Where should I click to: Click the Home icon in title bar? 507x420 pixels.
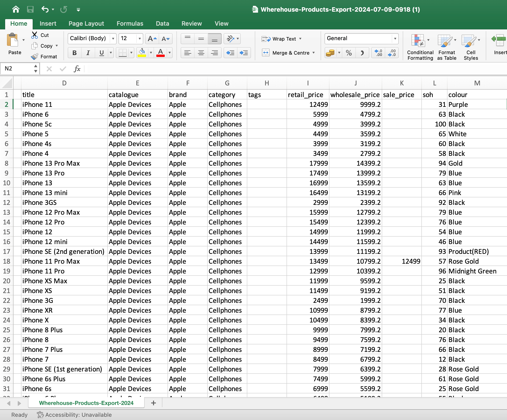click(x=16, y=9)
